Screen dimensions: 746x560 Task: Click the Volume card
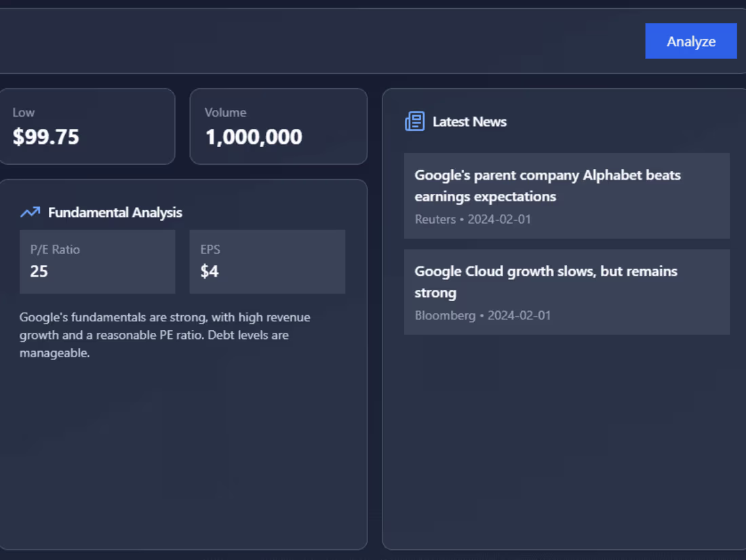[x=278, y=126]
